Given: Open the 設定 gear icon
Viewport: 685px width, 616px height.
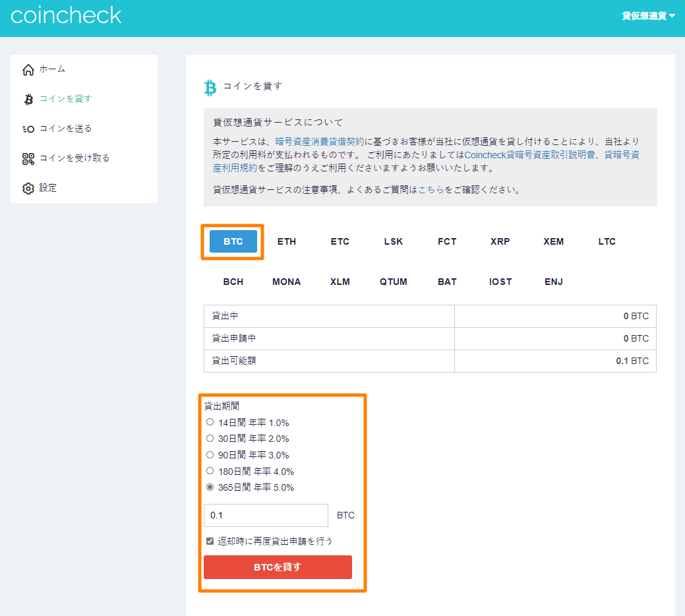Looking at the screenshot, I should tap(28, 188).
